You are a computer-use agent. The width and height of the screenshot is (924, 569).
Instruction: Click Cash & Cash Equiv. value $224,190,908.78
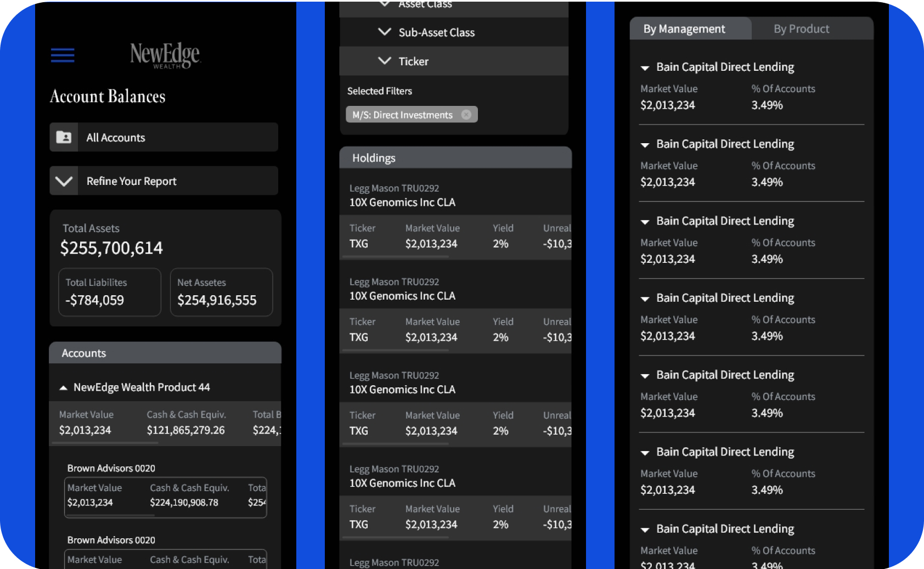pos(184,503)
